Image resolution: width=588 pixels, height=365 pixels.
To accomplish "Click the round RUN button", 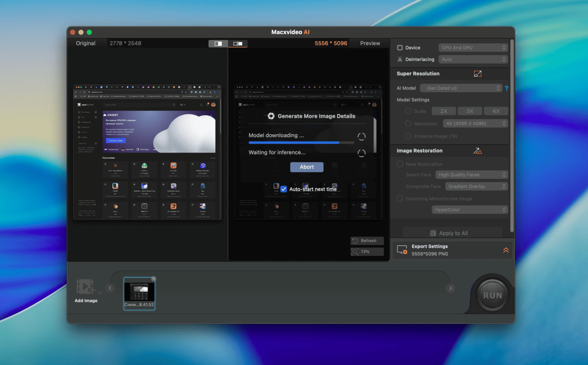I will pyautogui.click(x=493, y=295).
